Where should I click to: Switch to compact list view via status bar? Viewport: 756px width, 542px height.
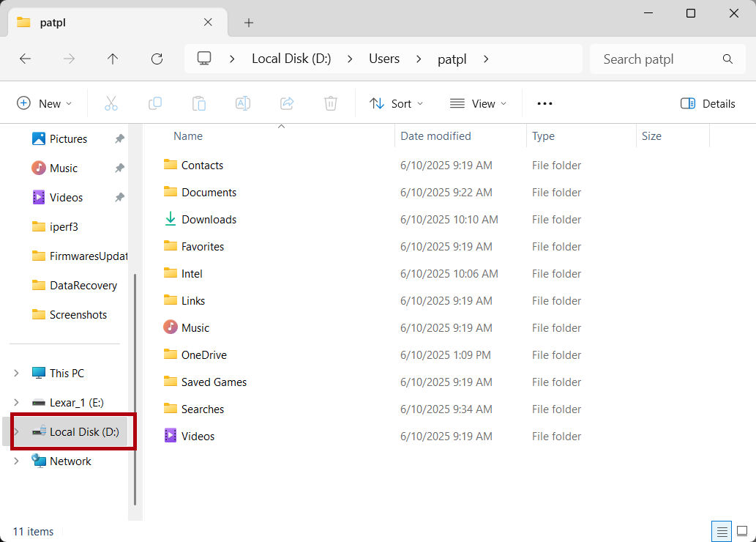coord(722,531)
